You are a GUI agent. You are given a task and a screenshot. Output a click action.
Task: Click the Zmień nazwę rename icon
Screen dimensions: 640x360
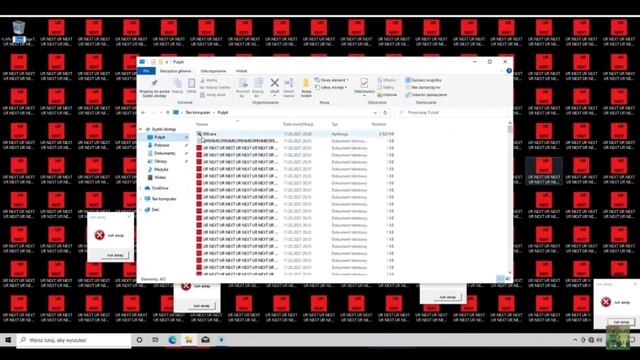coord(289,83)
